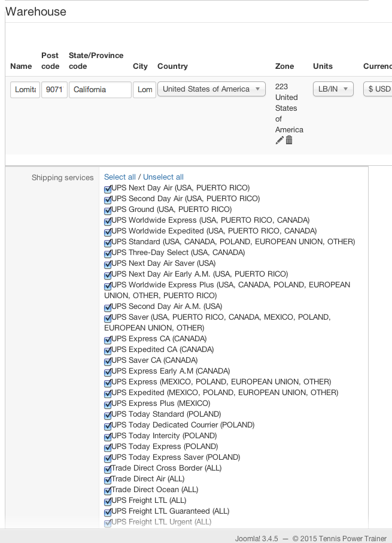Image resolution: width=392 pixels, height=543 pixels.
Task: Uncheck UPS Express Early A.M (CANADA)
Action: coord(108,372)
